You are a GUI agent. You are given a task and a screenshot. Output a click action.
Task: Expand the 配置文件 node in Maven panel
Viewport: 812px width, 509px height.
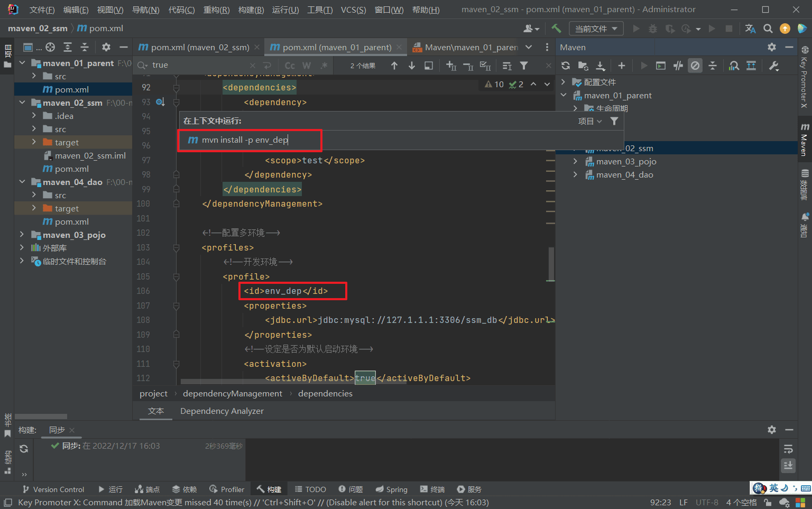(564, 82)
